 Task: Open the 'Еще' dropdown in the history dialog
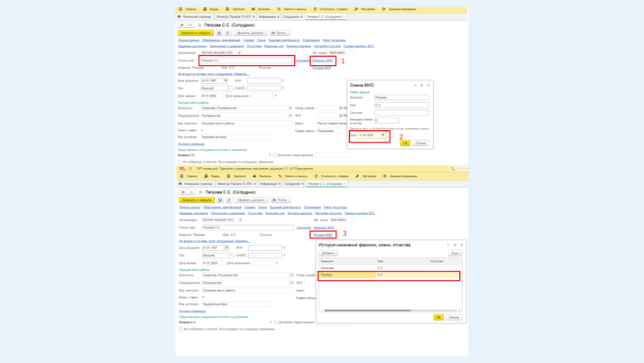(455, 253)
